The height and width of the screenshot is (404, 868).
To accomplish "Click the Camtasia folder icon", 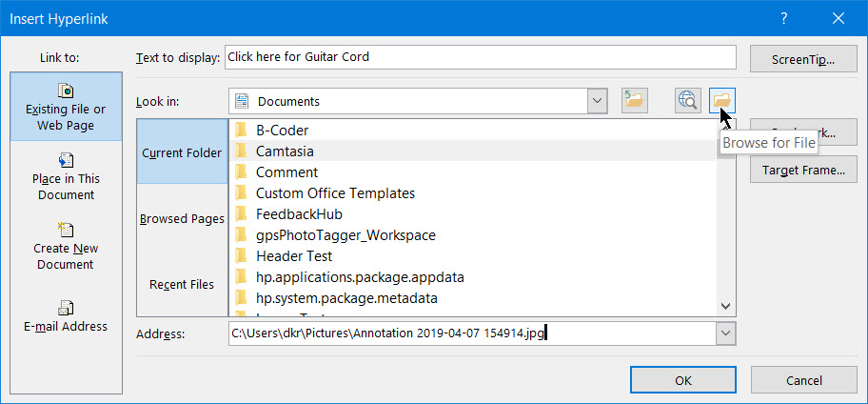I will pos(241,151).
